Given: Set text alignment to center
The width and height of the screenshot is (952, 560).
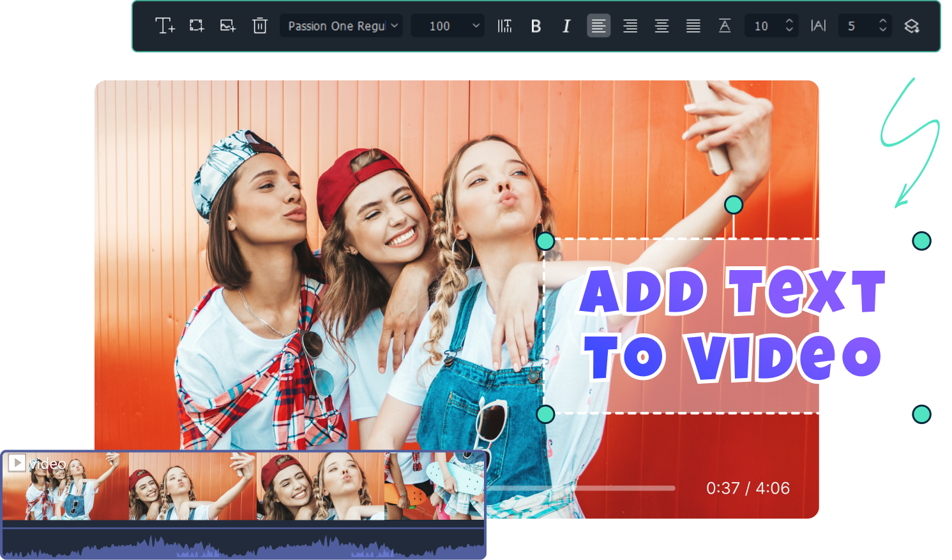Looking at the screenshot, I should point(661,26).
